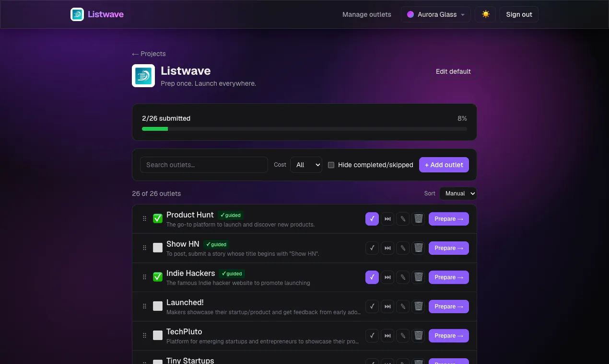Delete the TechPluto outlet
The image size is (609, 364).
pos(418,336)
